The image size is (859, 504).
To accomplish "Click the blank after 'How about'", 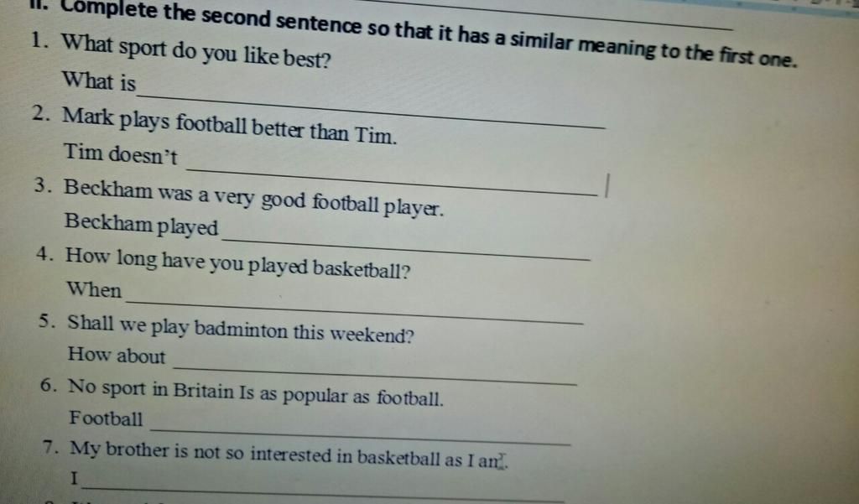I will [x=375, y=375].
